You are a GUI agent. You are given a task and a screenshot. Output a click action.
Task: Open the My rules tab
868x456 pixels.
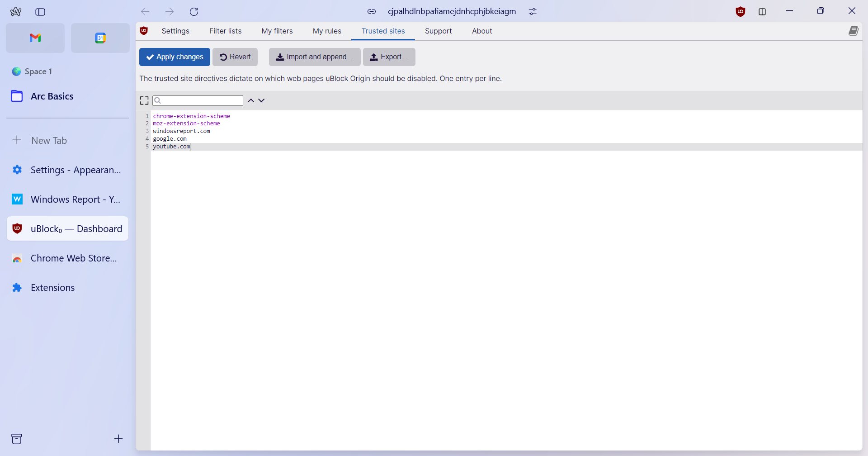(x=327, y=31)
